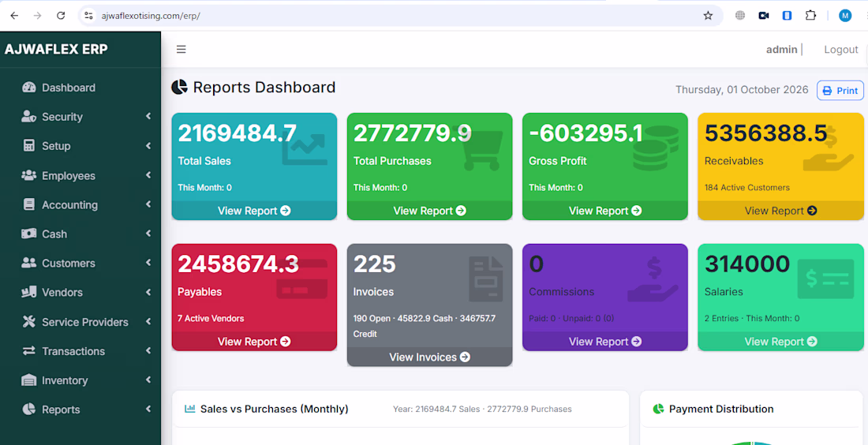The width and height of the screenshot is (868, 445).
Task: Expand the Vendors menu chevron
Action: 148,292
